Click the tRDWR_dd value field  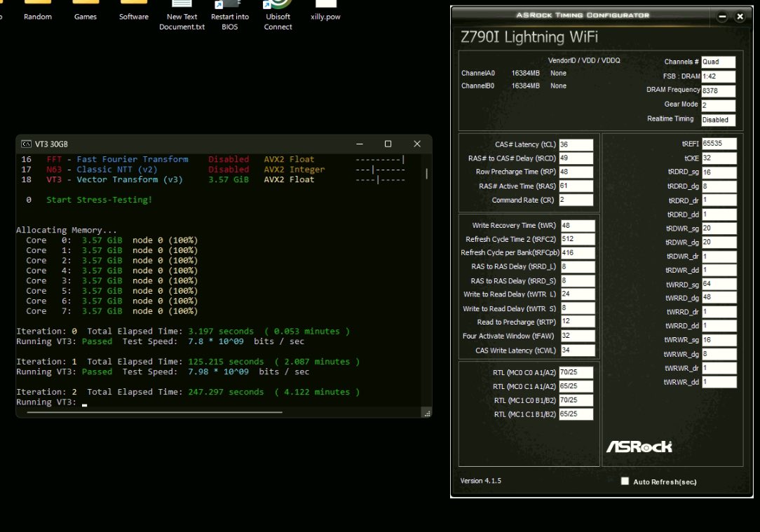pos(719,271)
